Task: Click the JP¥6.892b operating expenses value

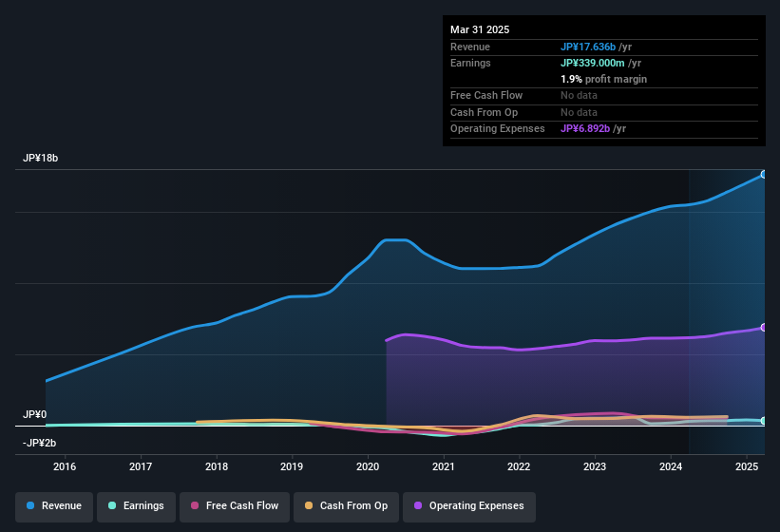Action: pos(585,129)
